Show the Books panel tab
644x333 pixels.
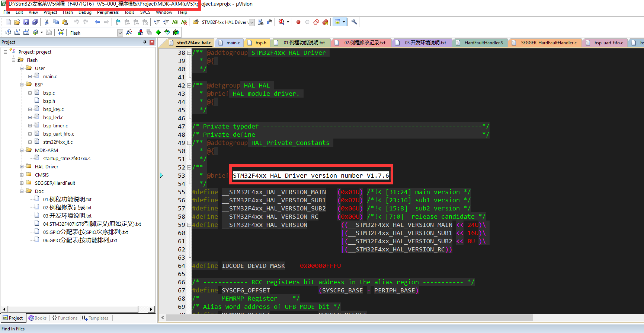[x=37, y=318]
